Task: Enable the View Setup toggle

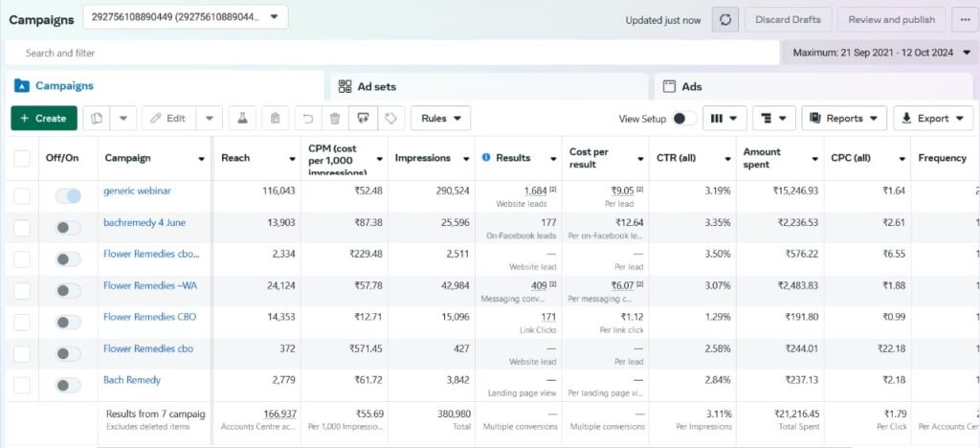Action: pyautogui.click(x=683, y=119)
